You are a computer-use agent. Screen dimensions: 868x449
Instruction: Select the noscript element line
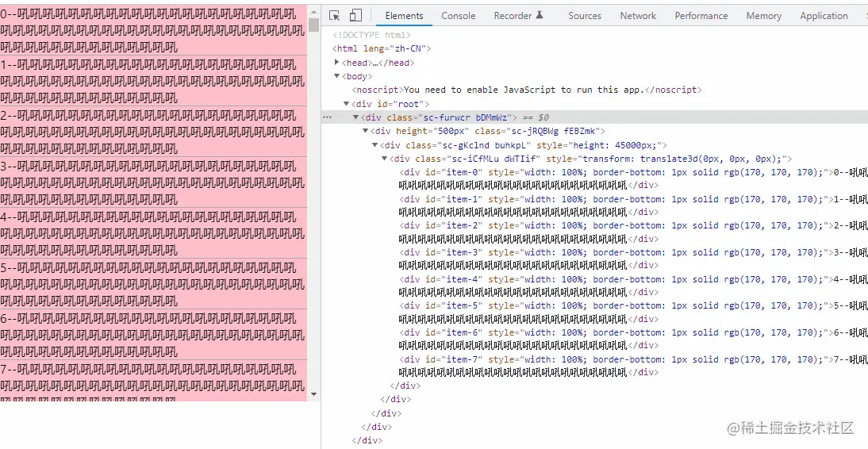pos(527,90)
